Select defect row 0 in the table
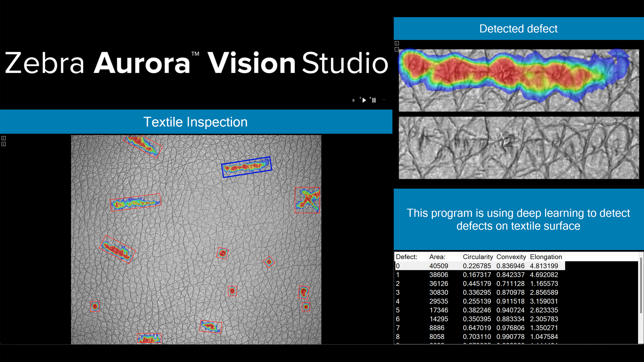The width and height of the screenshot is (644, 362). coord(475,266)
